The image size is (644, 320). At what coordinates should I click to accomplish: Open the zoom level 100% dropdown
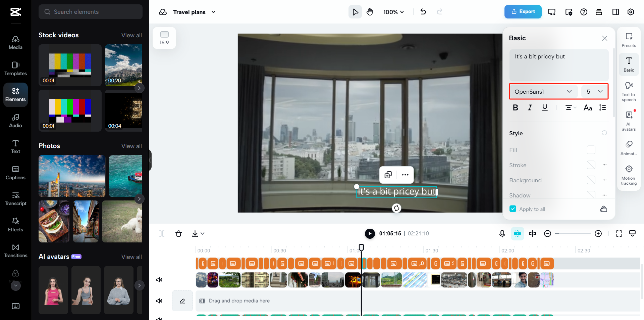394,12
